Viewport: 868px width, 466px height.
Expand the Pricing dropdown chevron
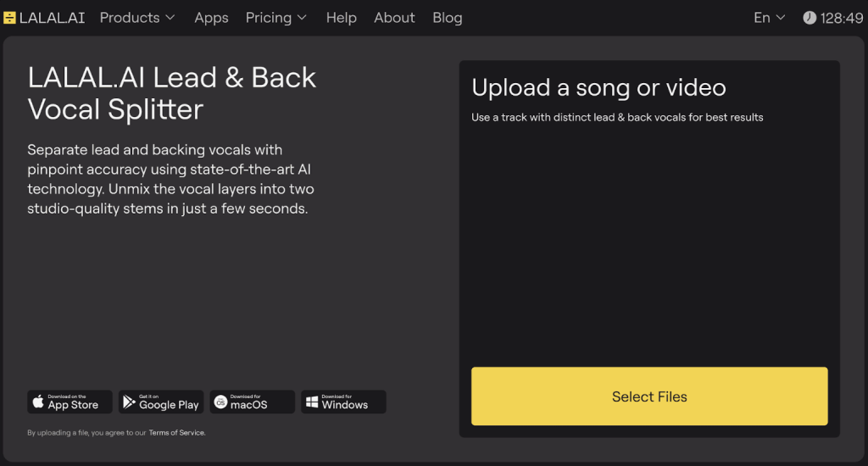tap(302, 18)
